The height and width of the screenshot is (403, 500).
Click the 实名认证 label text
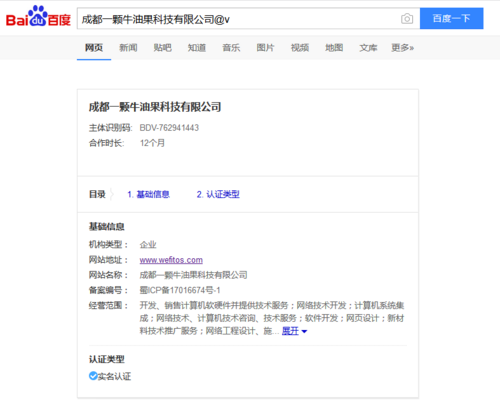click(x=114, y=376)
